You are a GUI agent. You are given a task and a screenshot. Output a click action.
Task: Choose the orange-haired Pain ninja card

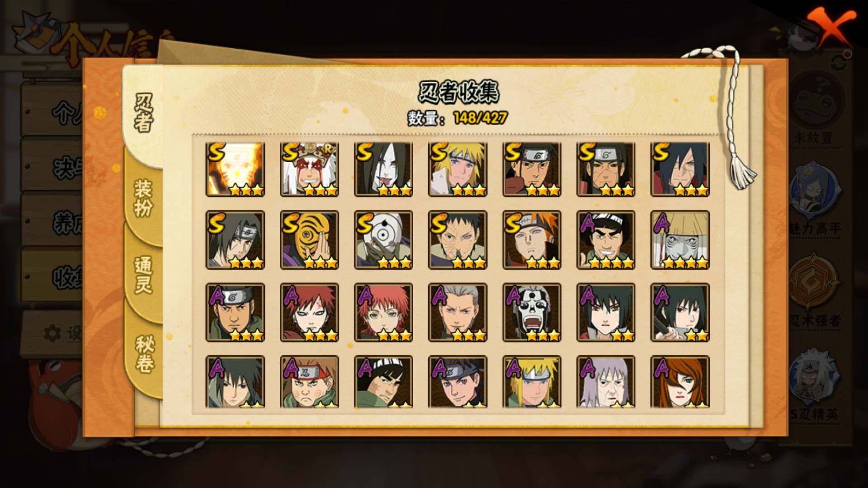coord(532,240)
